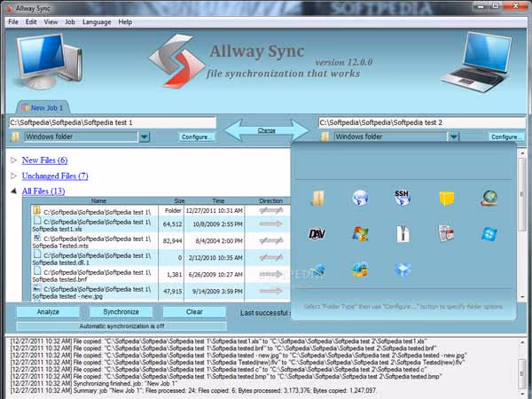Choose the SSH globe folder type icon
The height and width of the screenshot is (399, 532).
403,198
